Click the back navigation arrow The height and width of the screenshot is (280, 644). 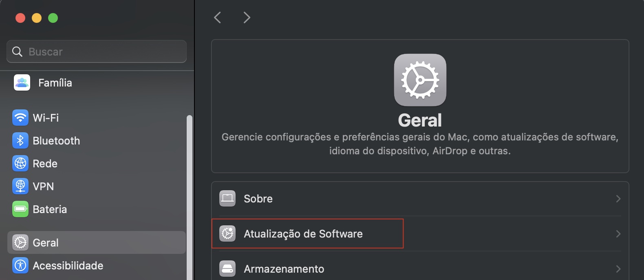217,18
